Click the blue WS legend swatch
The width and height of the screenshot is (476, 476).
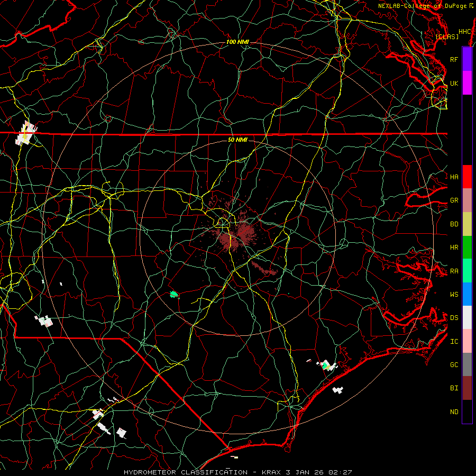(467, 294)
